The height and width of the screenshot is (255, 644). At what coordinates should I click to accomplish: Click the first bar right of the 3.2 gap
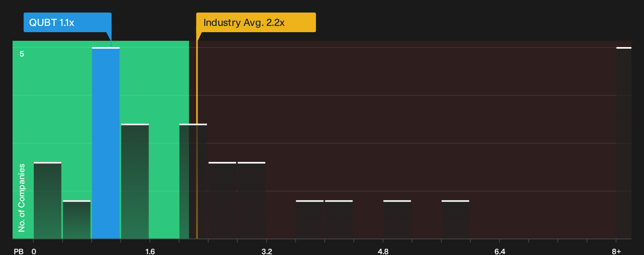click(x=310, y=219)
